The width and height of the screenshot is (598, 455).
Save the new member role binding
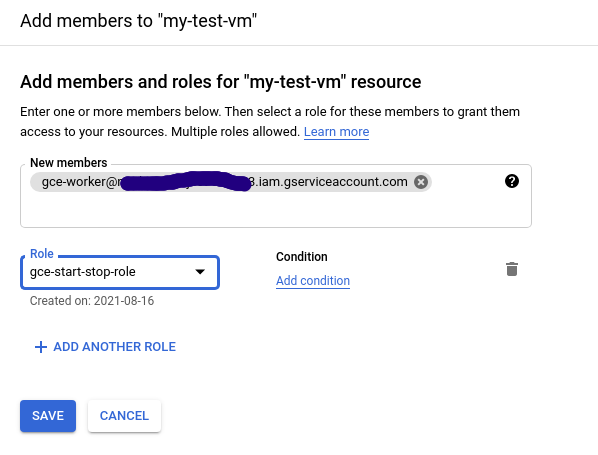pos(48,416)
